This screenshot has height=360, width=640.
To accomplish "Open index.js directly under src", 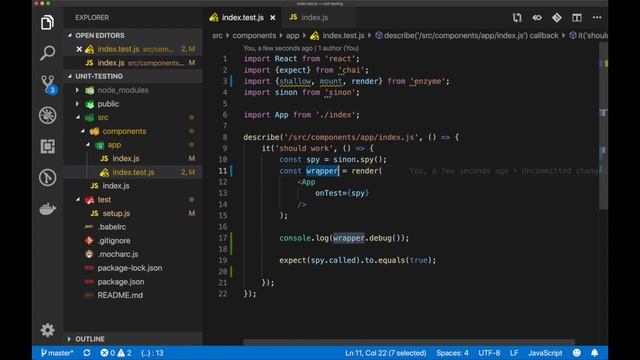I will (116, 186).
